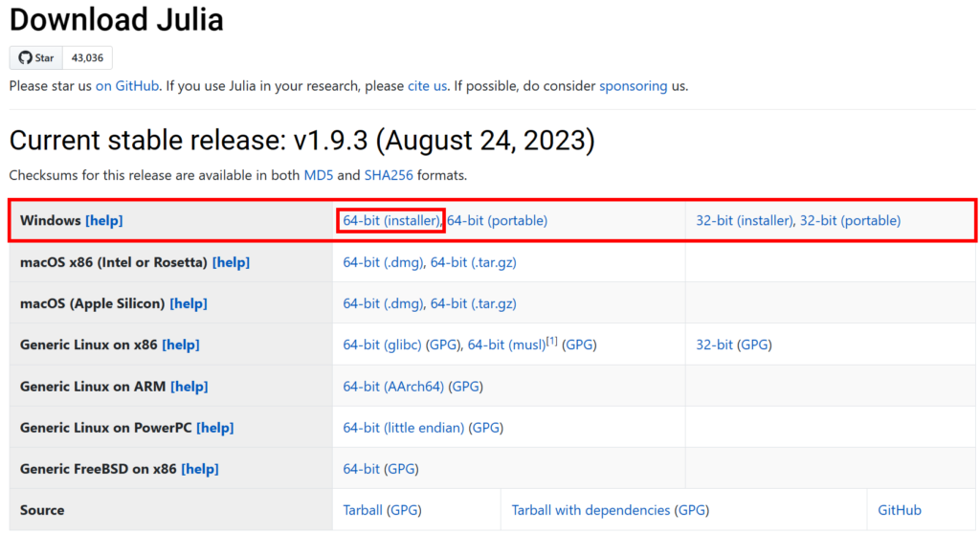Download Linux ARM 64-bit (AArch64)
The height and width of the screenshot is (534, 980).
click(x=393, y=387)
